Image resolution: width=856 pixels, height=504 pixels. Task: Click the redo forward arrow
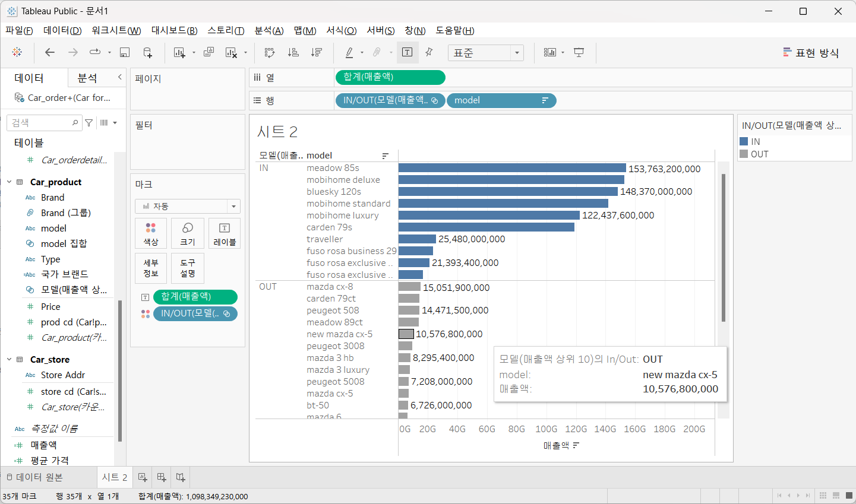tap(73, 52)
